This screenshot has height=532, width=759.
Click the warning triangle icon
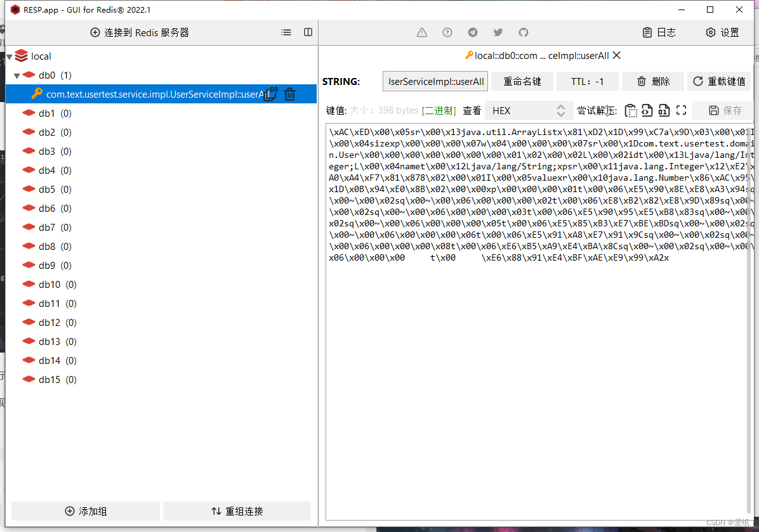[x=421, y=32]
